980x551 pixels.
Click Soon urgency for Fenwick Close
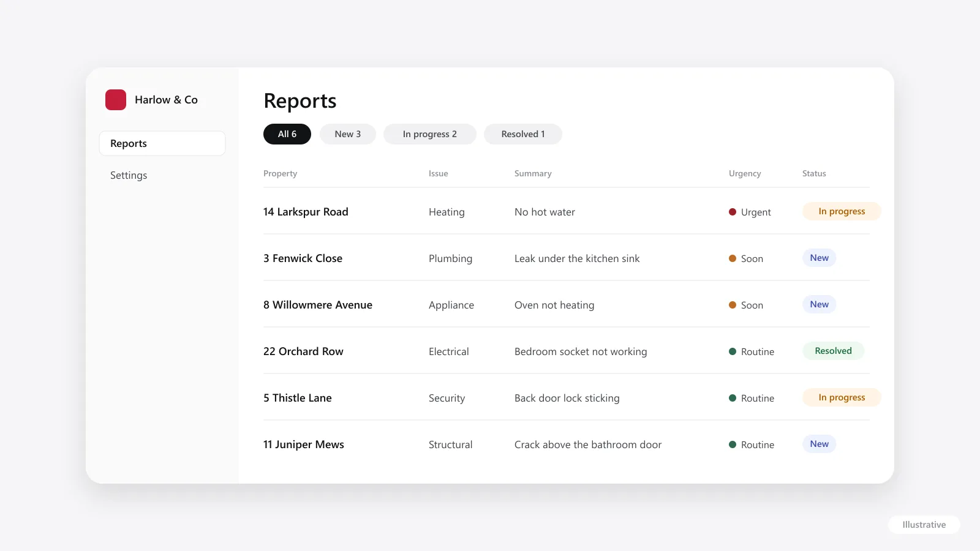pyautogui.click(x=746, y=258)
